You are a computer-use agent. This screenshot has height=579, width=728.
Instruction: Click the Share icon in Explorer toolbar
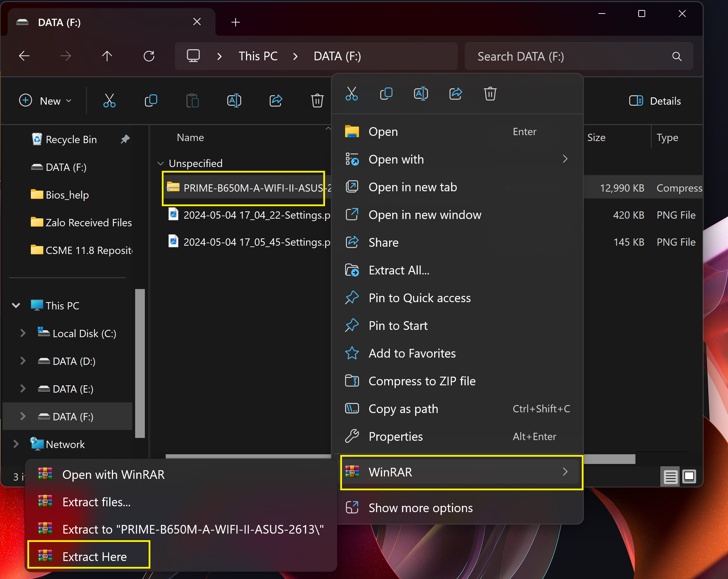276,101
